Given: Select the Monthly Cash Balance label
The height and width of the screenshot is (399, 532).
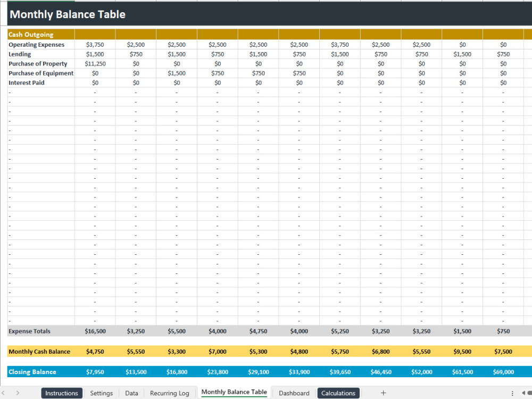Looking at the screenshot, I should 41,352.
